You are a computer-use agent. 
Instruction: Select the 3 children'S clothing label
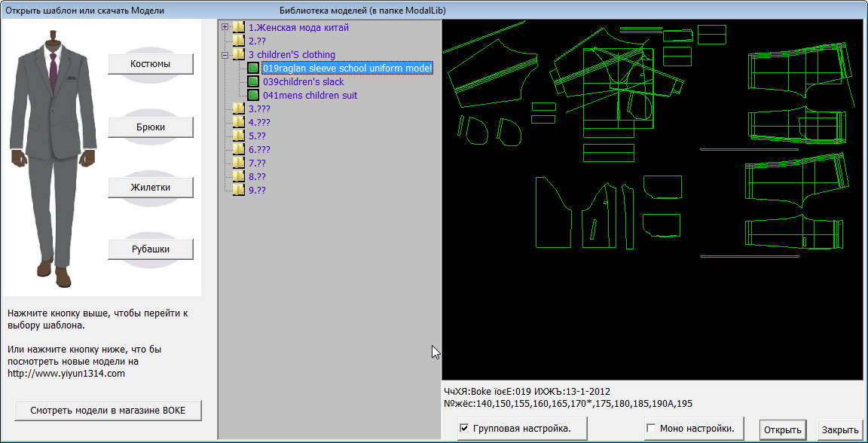tap(292, 54)
